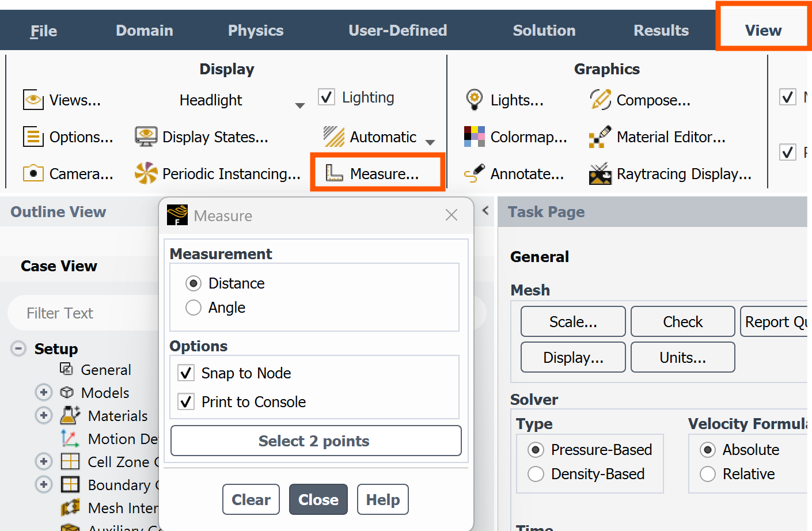The width and height of the screenshot is (812, 531).
Task: Click the Fluent logo in Measure dialog
Action: pos(177,215)
